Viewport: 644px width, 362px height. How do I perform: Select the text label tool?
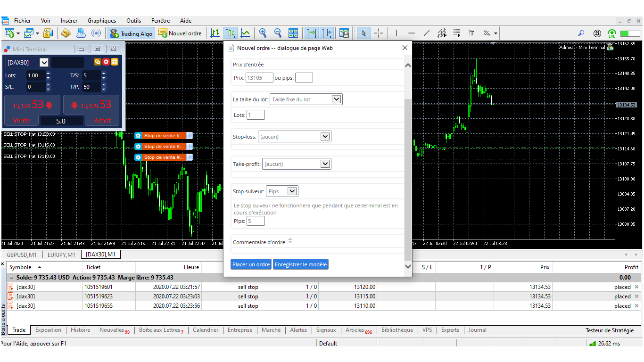pyautogui.click(x=472, y=33)
